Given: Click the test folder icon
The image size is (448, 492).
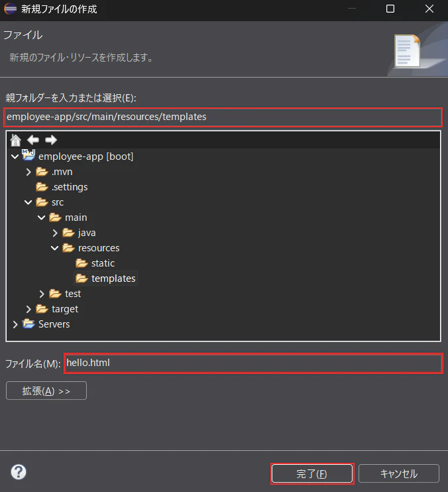Looking at the screenshot, I should pyautogui.click(x=55, y=294).
